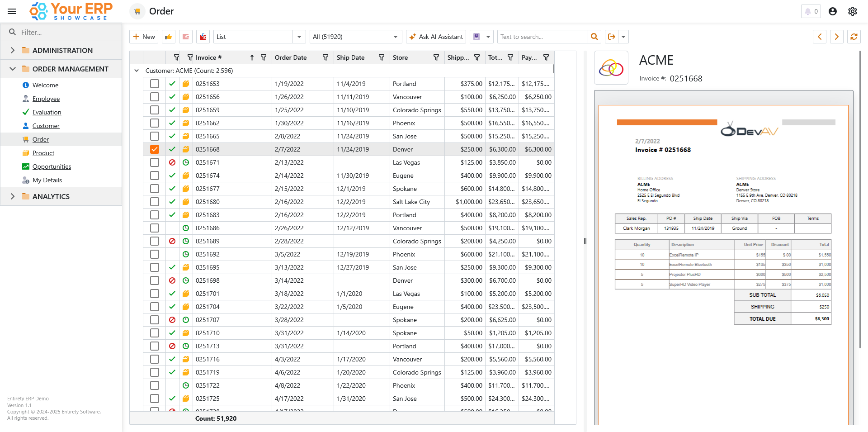Check the checkbox for invoice 0251653
This screenshot has height=432, width=868.
155,84
